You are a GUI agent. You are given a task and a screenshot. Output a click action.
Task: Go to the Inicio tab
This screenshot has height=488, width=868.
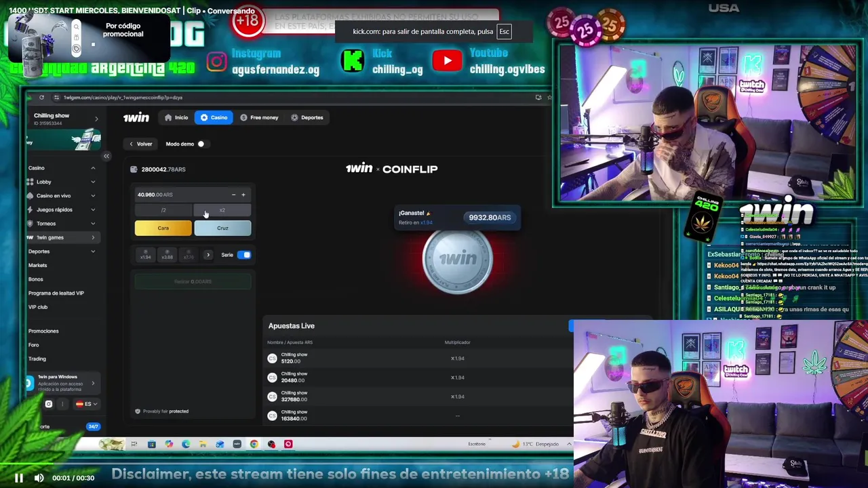pos(176,117)
